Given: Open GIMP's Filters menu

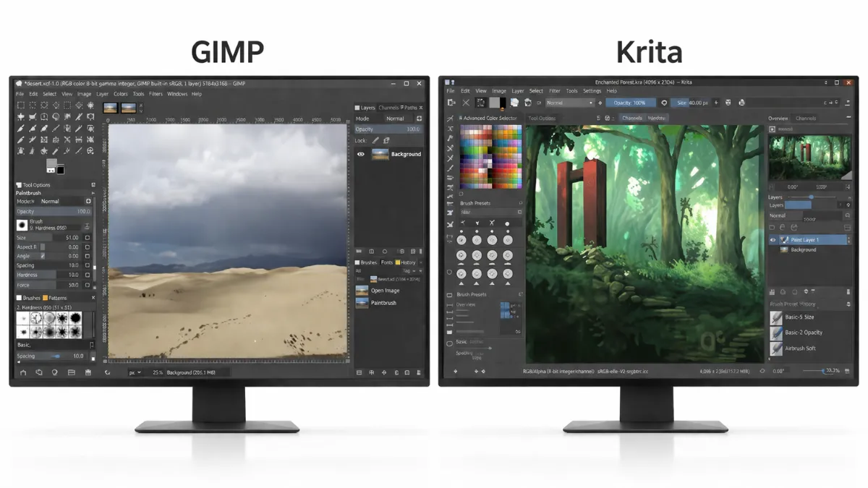Looking at the screenshot, I should coord(156,93).
